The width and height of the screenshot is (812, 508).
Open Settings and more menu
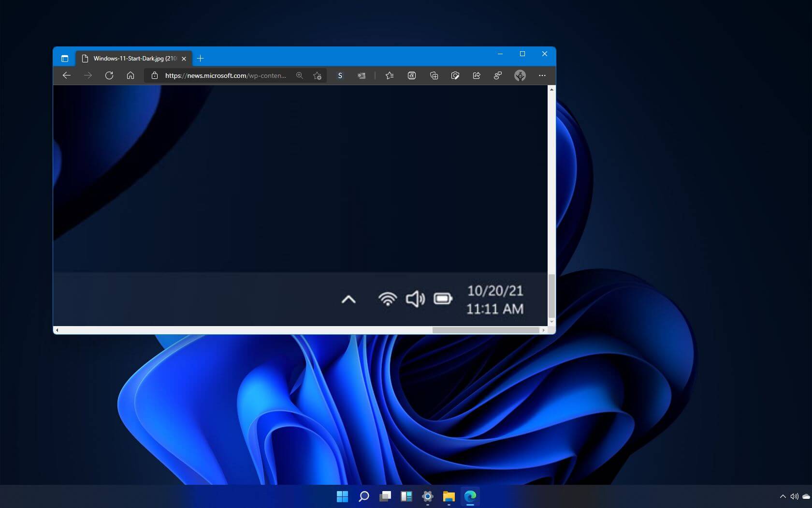coord(542,75)
